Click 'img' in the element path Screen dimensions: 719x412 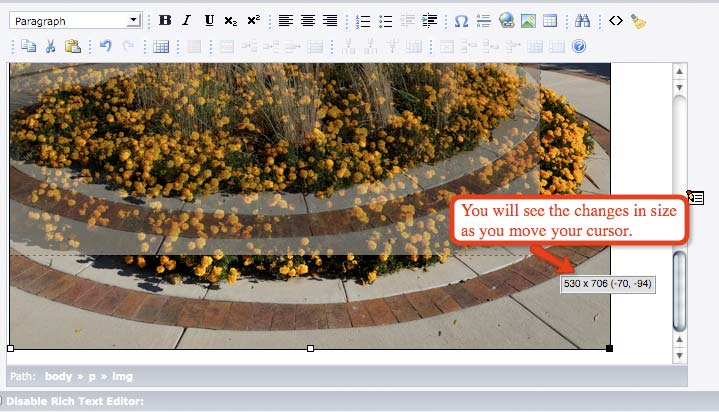(x=121, y=377)
